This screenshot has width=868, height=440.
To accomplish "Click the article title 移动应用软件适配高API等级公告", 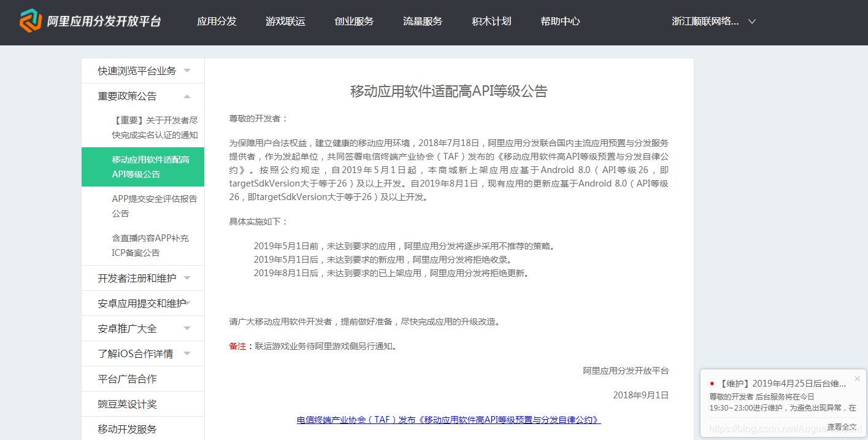I will click(x=449, y=91).
